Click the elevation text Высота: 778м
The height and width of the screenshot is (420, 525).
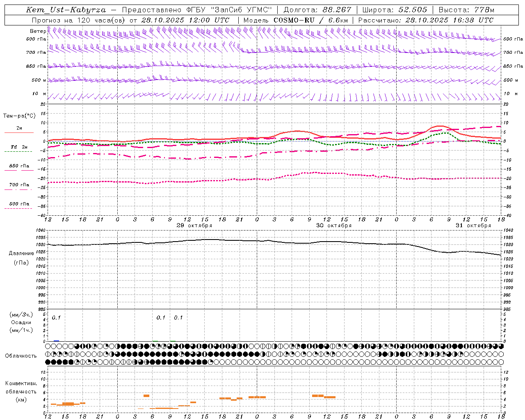point(466,10)
